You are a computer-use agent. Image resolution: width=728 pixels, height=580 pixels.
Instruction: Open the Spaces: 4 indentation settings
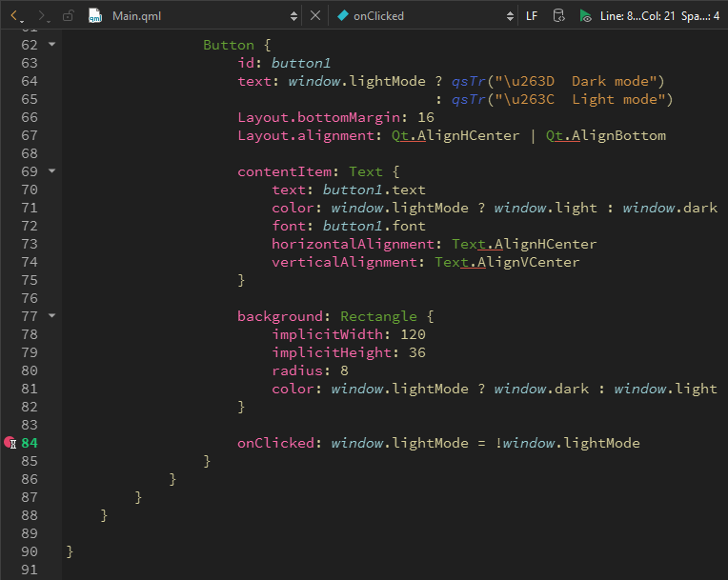[x=700, y=16]
